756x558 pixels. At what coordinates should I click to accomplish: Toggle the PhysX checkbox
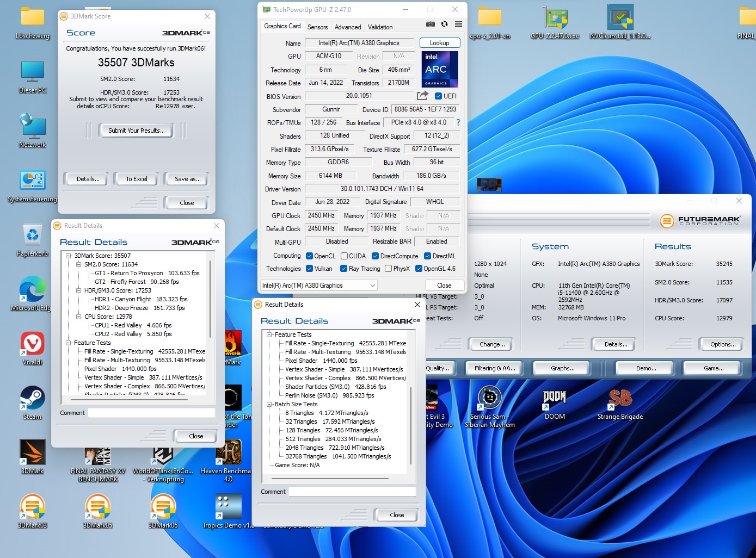point(388,269)
